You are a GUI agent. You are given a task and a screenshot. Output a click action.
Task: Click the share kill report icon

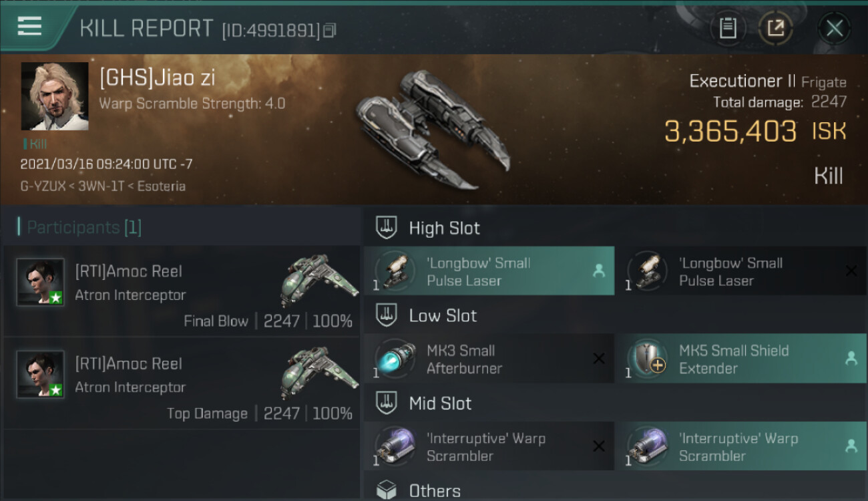[775, 28]
